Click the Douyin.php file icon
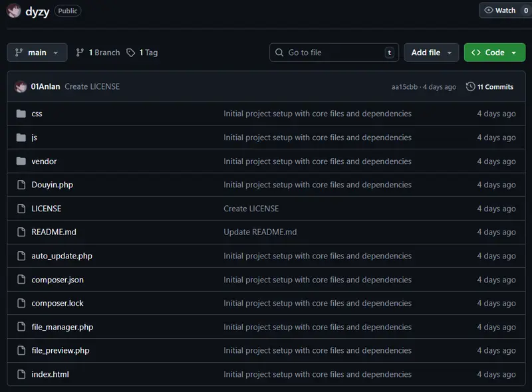Screen dimensions: 532x392 tap(21, 185)
